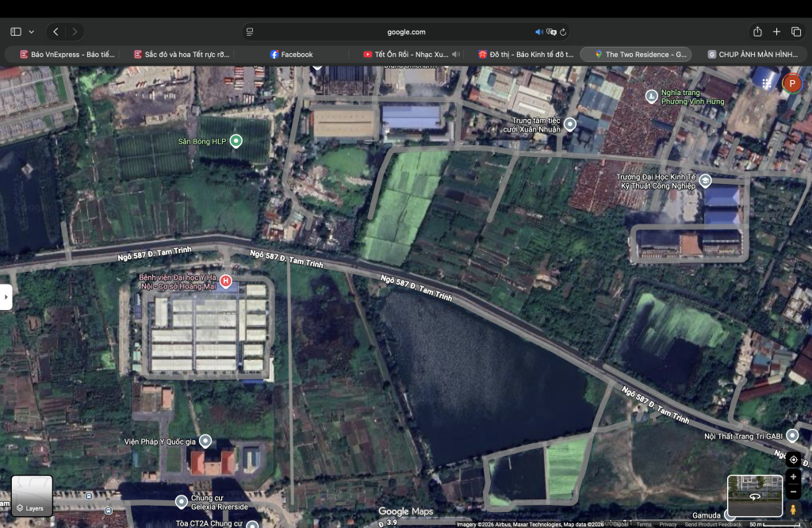The height and width of the screenshot is (528, 812).
Task: Open the Terms link
Action: (x=644, y=524)
